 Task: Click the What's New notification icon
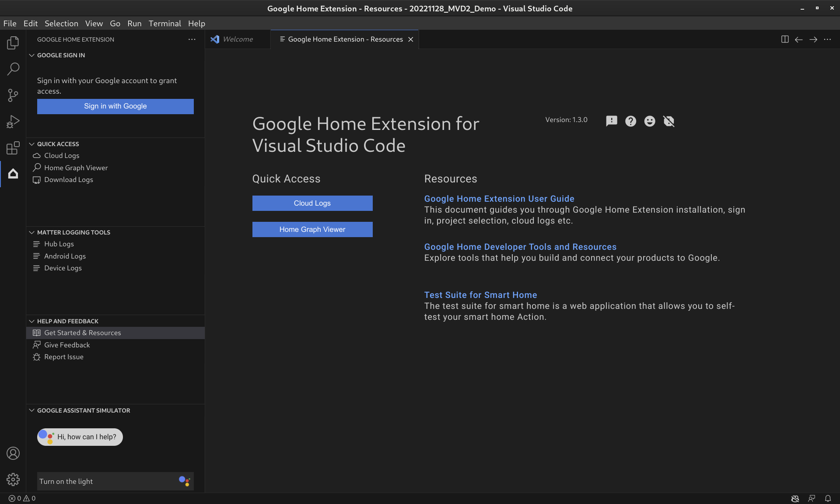611,121
